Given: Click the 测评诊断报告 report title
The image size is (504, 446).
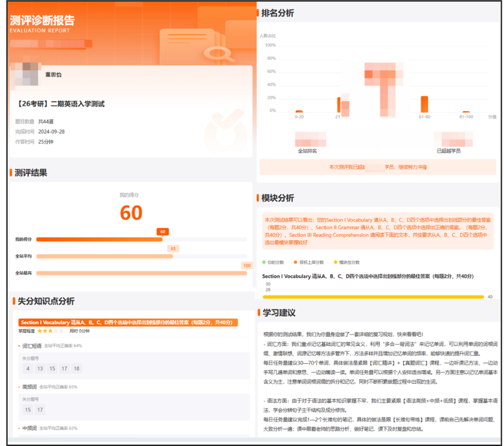Looking at the screenshot, I should pyautogui.click(x=42, y=20).
